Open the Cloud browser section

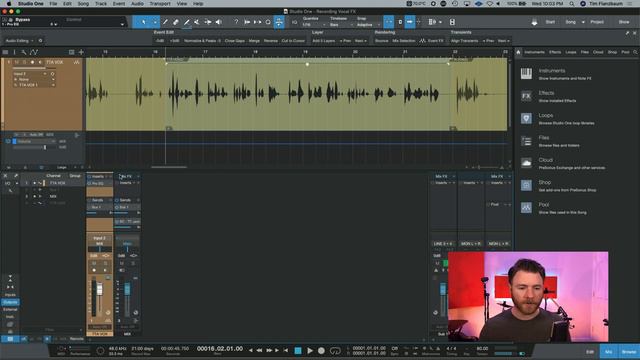(x=562, y=163)
